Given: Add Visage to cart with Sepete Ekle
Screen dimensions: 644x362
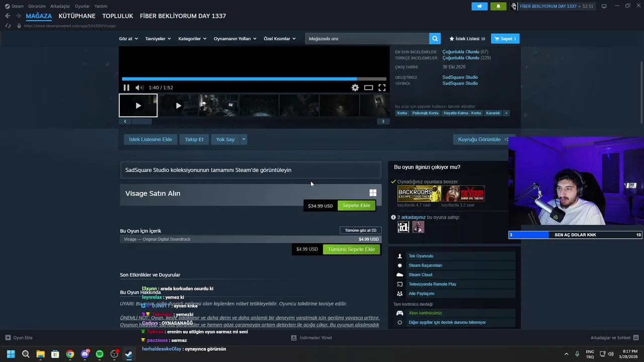Looking at the screenshot, I should 356,206.
